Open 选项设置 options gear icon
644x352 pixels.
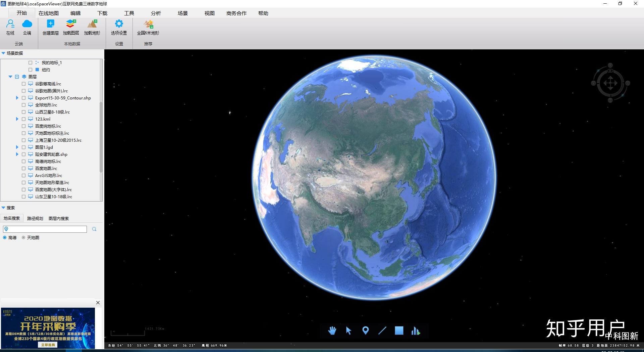pos(119,24)
